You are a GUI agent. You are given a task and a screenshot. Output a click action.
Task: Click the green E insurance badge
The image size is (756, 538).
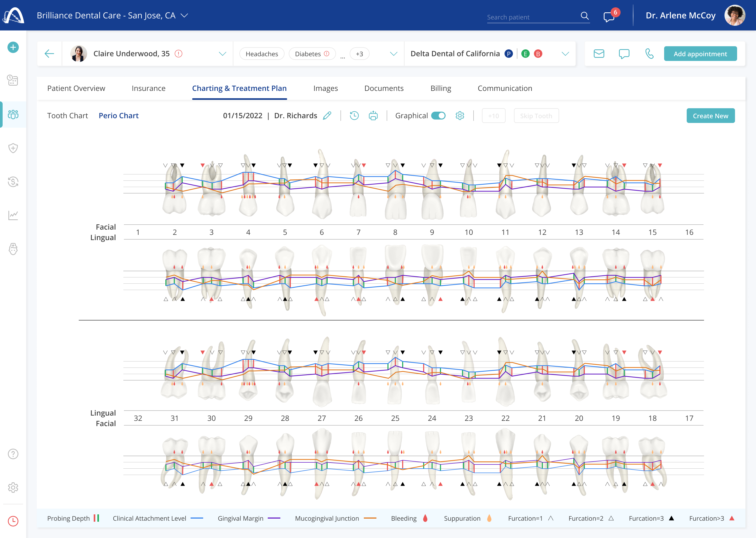tap(525, 54)
